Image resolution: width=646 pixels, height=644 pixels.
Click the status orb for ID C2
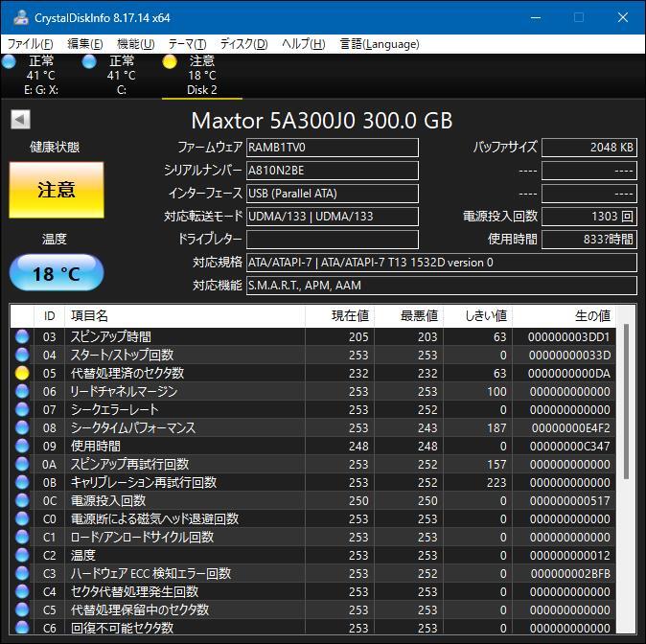(x=22, y=556)
